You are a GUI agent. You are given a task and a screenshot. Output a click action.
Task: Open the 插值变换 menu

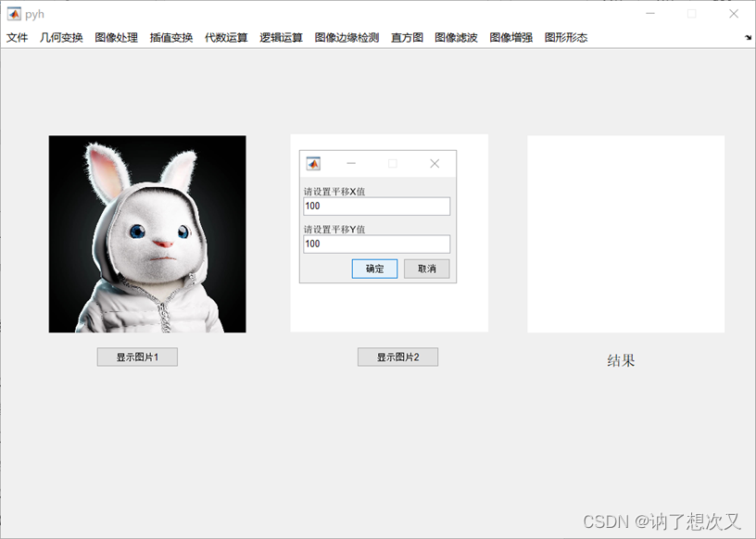point(171,38)
